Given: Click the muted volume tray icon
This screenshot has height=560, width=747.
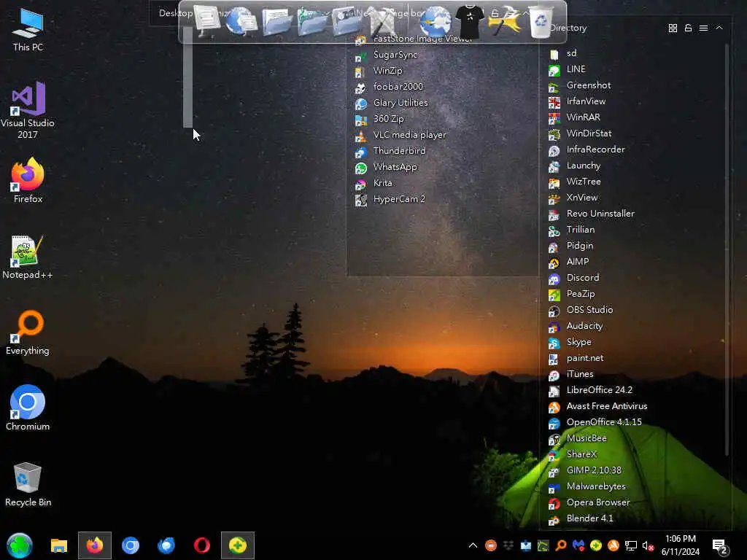Looking at the screenshot, I should pyautogui.click(x=648, y=545).
